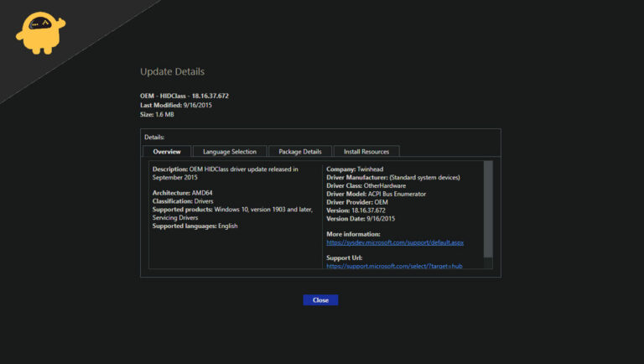This screenshot has height=364, width=644.
Task: Switch to the Overview tab
Action: pos(167,152)
